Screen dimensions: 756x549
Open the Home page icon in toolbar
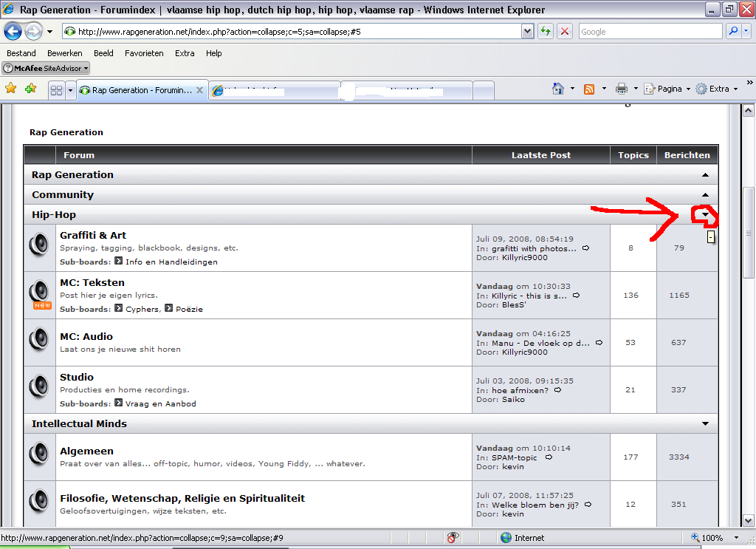(x=559, y=89)
